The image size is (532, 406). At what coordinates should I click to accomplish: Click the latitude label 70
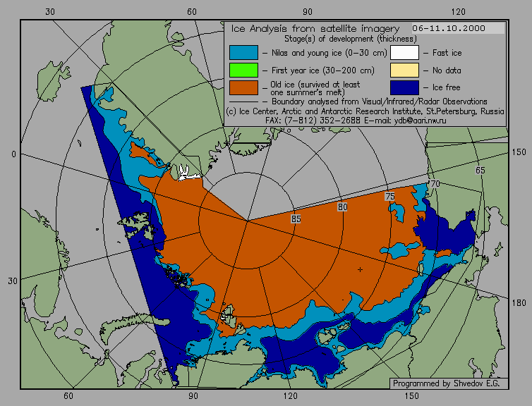coord(435,184)
